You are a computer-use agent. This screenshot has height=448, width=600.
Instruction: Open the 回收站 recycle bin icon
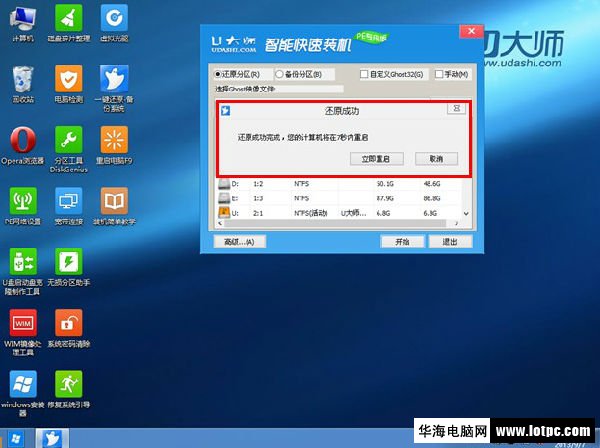pyautogui.click(x=23, y=84)
